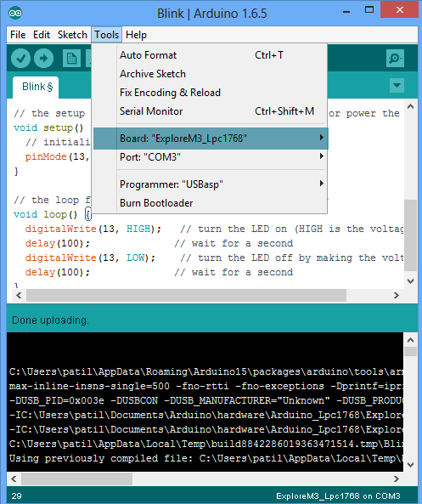Click editor horizontal scrollbar left arrow

tap(19, 295)
